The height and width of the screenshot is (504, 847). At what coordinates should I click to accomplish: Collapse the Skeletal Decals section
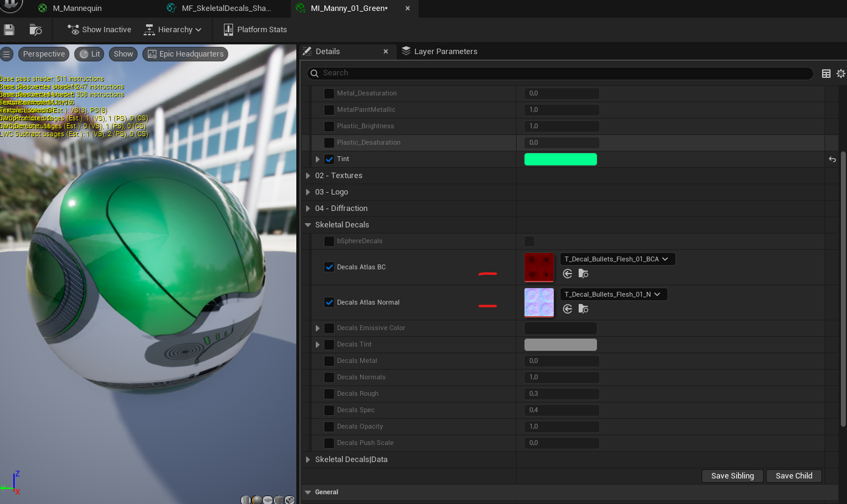[x=308, y=225]
